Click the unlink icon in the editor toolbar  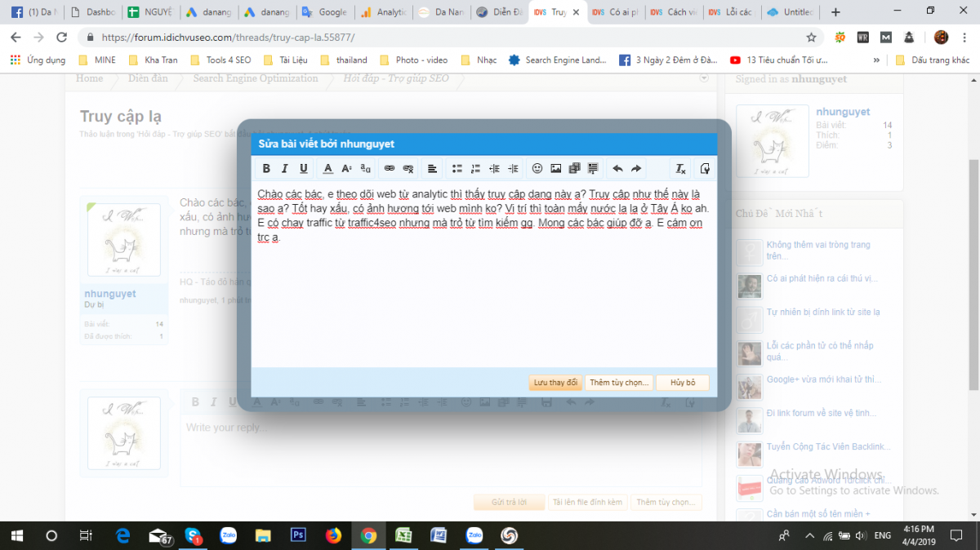(x=408, y=169)
